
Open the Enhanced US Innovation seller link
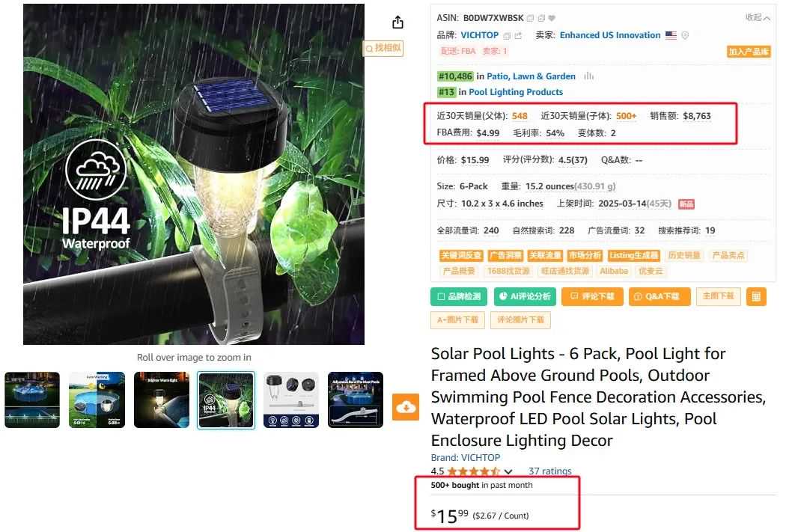[610, 35]
